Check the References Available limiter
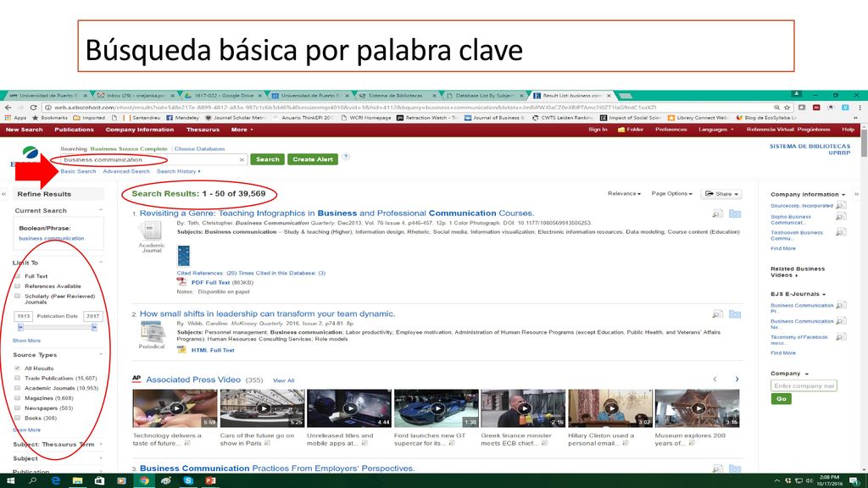Image resolution: width=868 pixels, height=488 pixels. click(17, 286)
